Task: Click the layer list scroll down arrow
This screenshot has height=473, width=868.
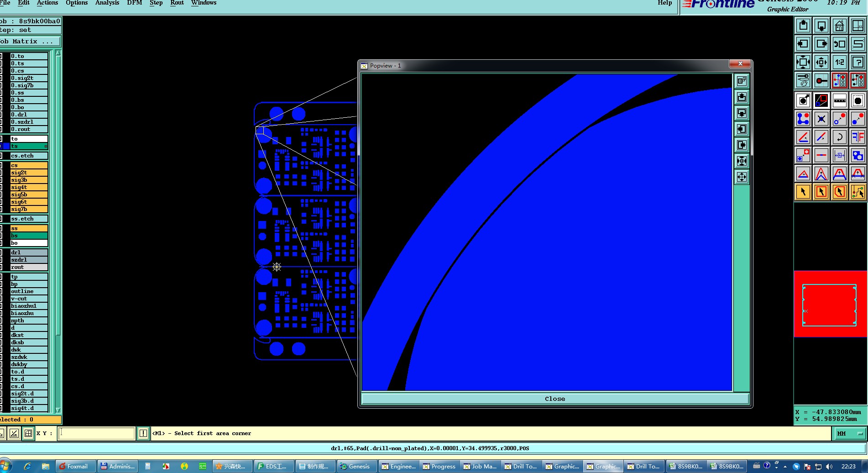Action: [x=58, y=410]
